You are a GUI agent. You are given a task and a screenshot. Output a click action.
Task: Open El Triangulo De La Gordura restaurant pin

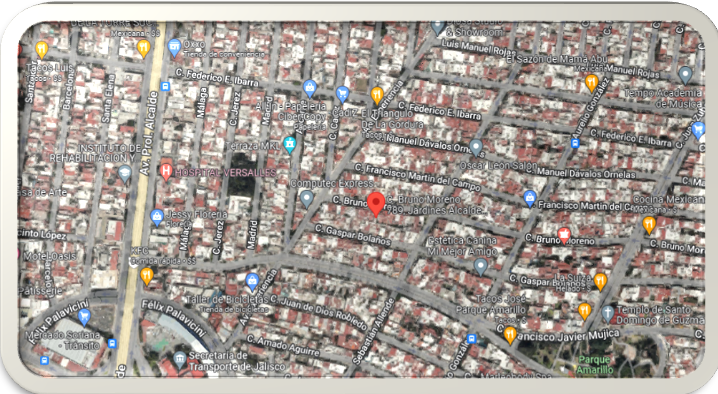pyautogui.click(x=377, y=95)
